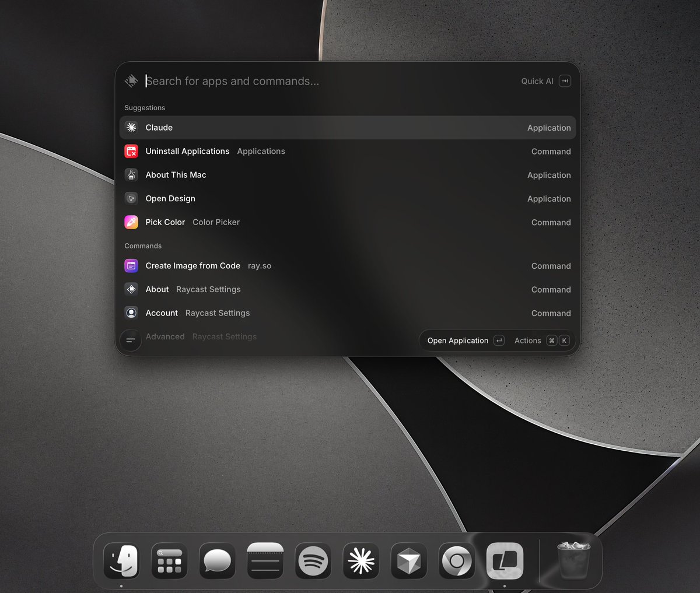This screenshot has width=700, height=593.
Task: Click the K key icon in action bar
Action: coord(564,341)
